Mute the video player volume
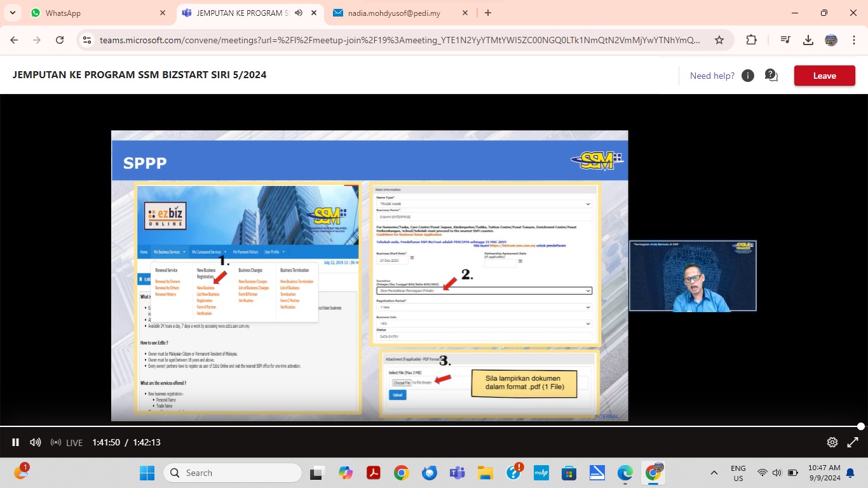The width and height of the screenshot is (868, 488). pyautogui.click(x=36, y=442)
